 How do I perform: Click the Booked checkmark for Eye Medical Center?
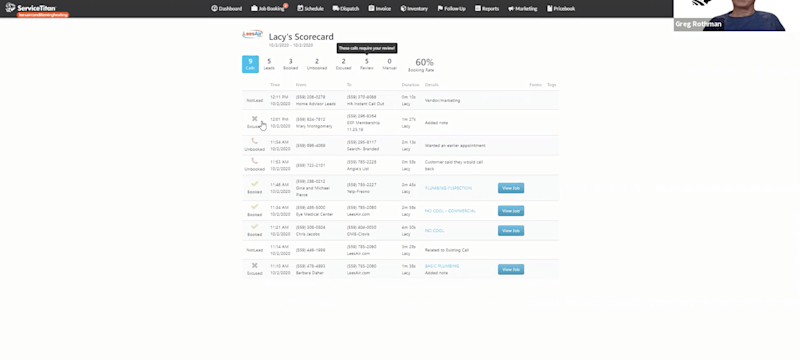[x=254, y=207]
